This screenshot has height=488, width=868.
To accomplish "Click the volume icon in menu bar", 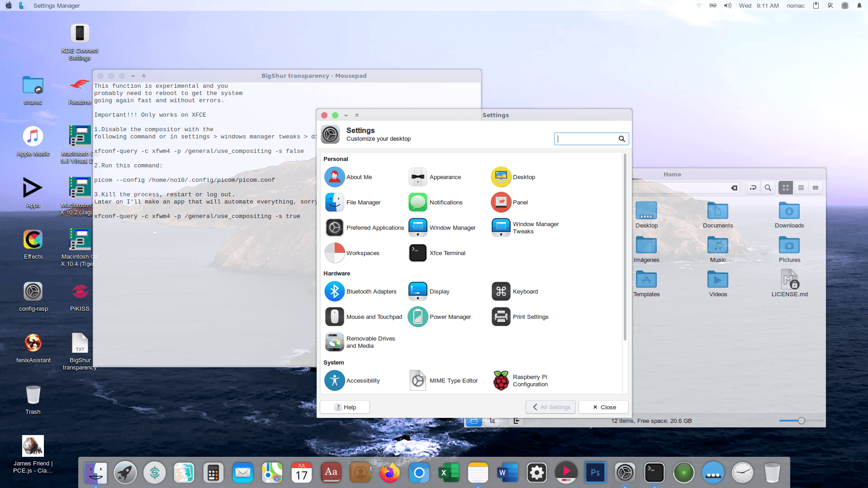I will tap(727, 5).
